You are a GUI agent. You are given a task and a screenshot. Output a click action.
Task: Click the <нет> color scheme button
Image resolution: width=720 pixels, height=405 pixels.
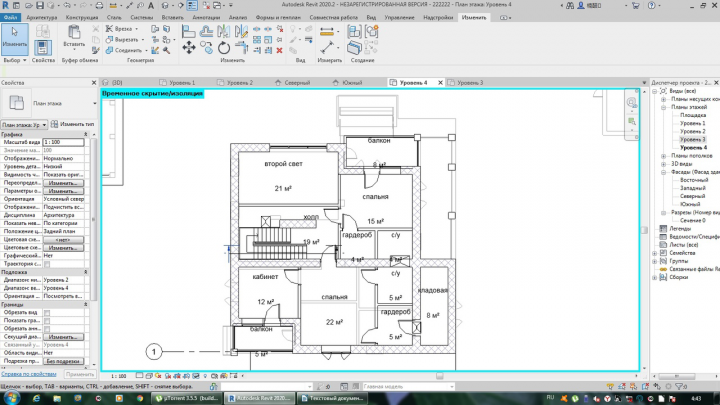point(63,240)
